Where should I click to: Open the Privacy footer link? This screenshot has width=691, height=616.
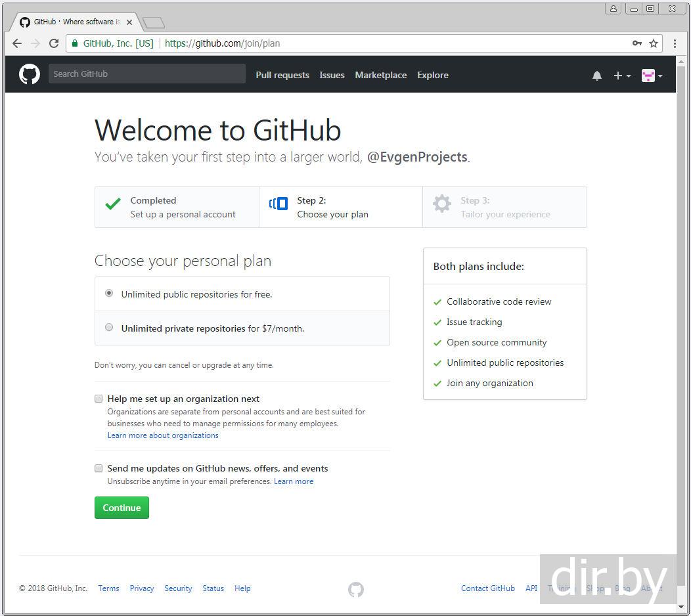click(x=142, y=588)
